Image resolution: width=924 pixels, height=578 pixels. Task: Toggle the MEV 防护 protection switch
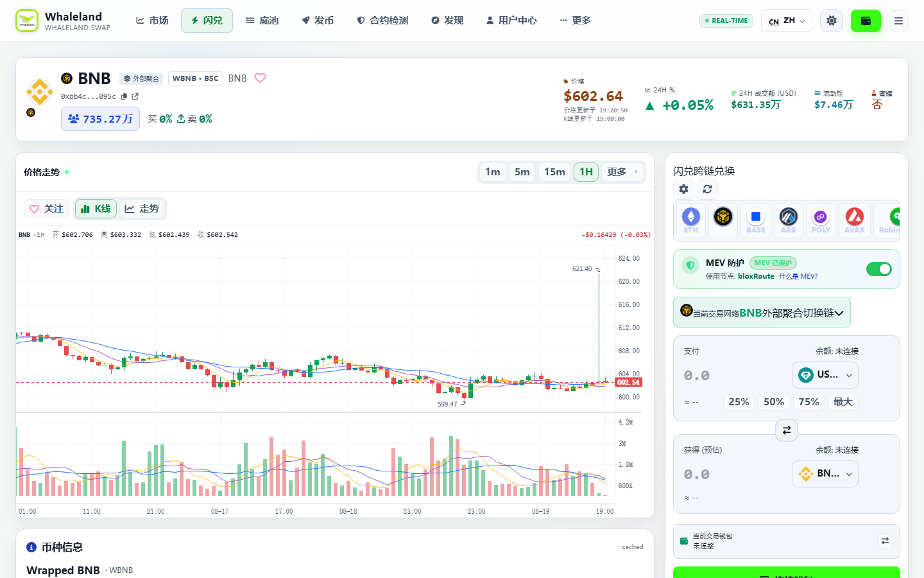878,269
